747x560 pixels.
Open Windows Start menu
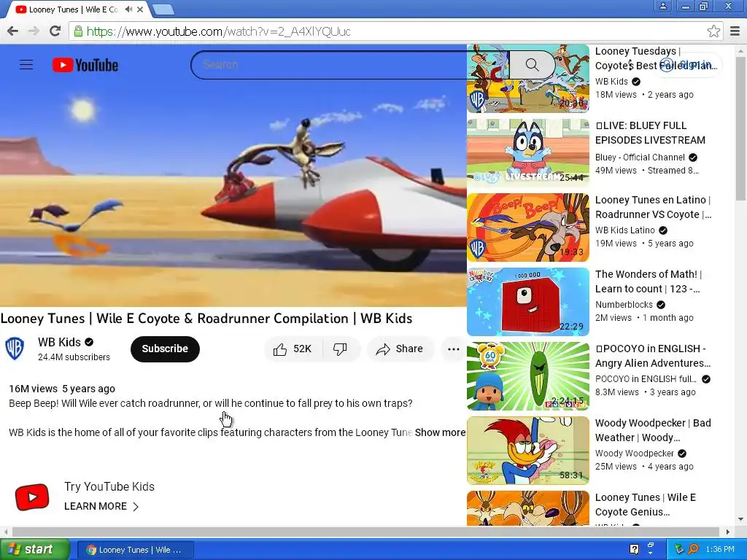click(34, 550)
